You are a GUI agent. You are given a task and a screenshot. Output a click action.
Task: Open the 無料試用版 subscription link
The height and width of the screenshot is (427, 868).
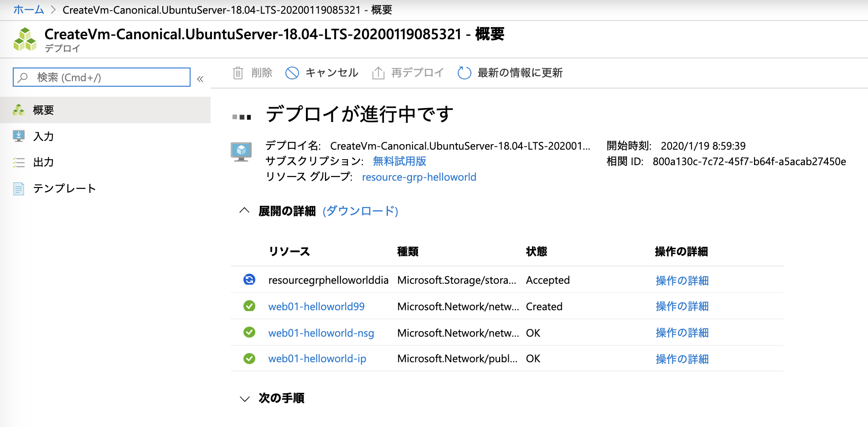click(399, 161)
